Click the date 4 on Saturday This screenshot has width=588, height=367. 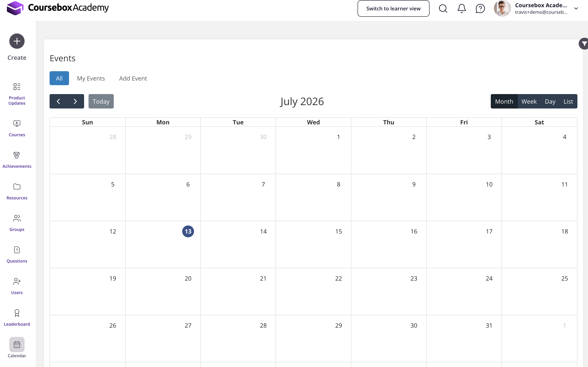(564, 137)
